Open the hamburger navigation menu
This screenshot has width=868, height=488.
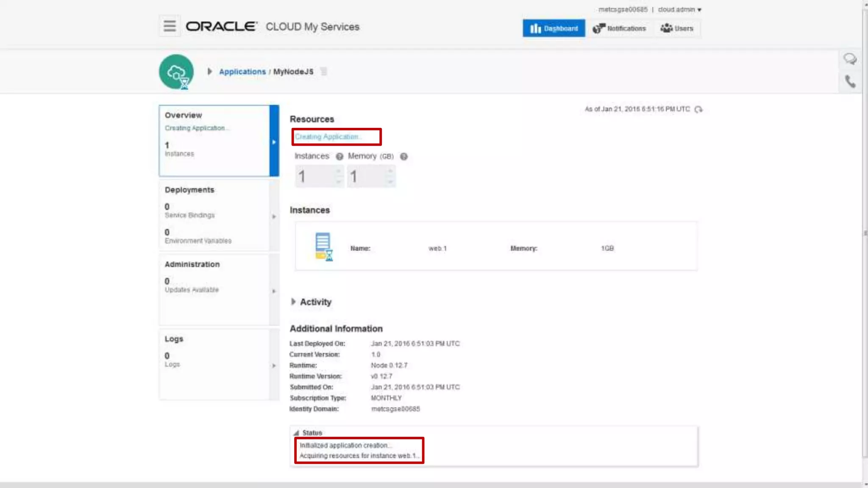[170, 26]
